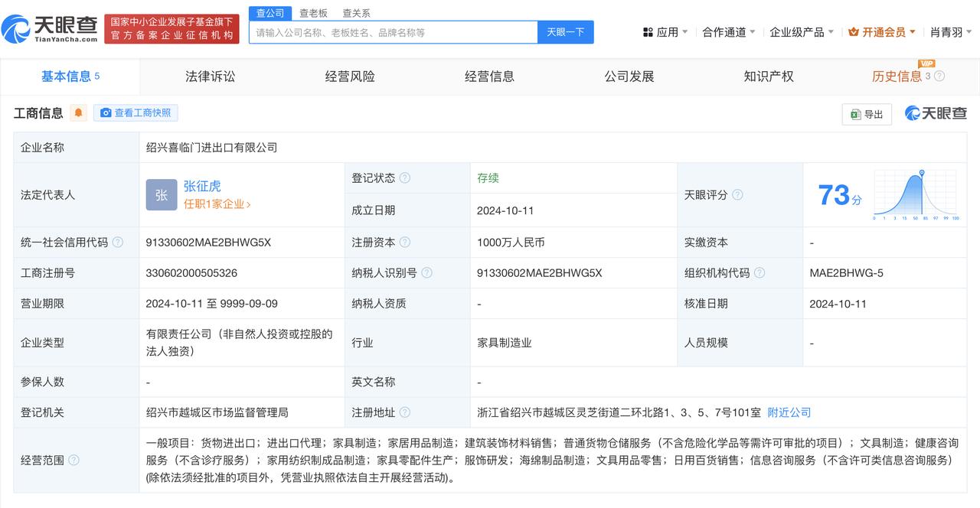Click the 天眼查 logo beside 导出
This screenshot has height=508, width=980.
coord(936,113)
